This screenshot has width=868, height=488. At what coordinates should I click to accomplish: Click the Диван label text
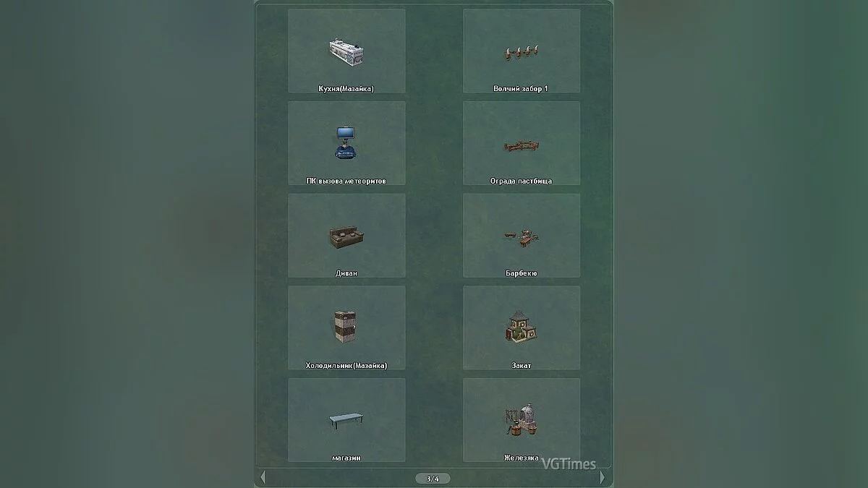[x=346, y=273]
